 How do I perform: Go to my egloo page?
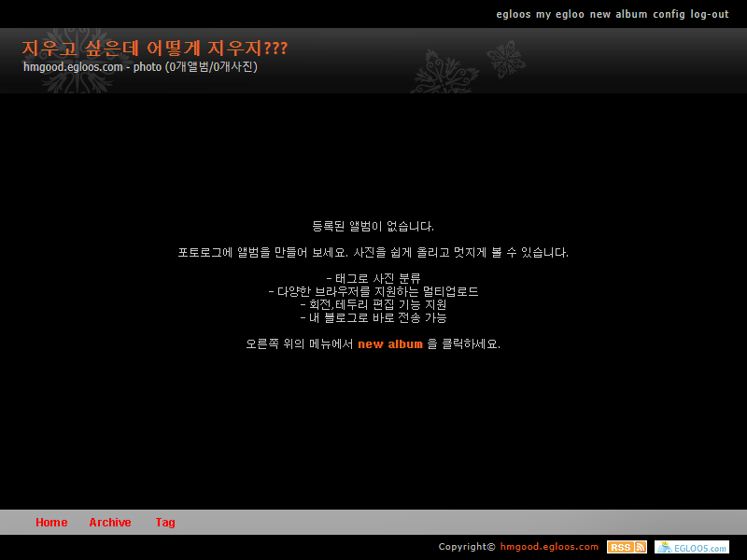pyautogui.click(x=559, y=14)
